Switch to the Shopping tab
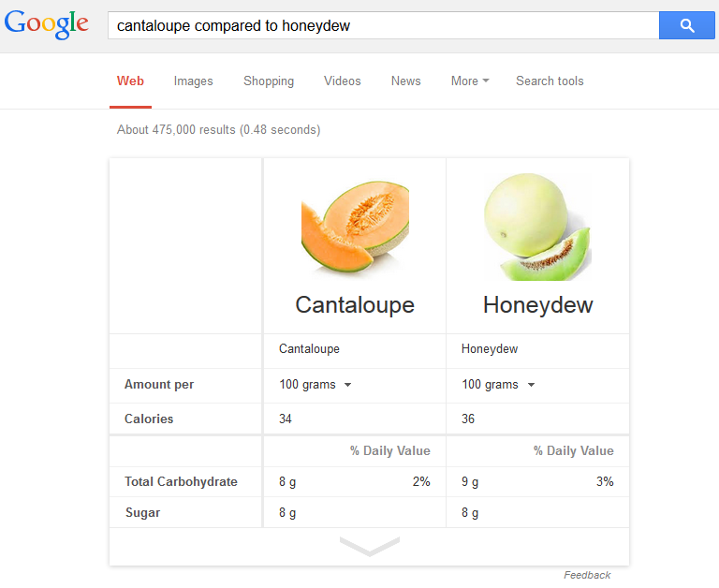The height and width of the screenshot is (588, 719). coord(269,81)
